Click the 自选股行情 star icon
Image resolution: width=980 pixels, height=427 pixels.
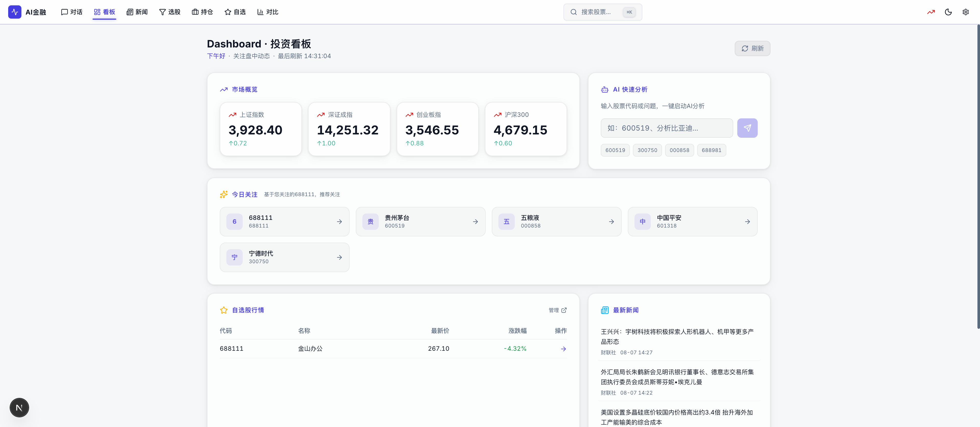[224, 310]
